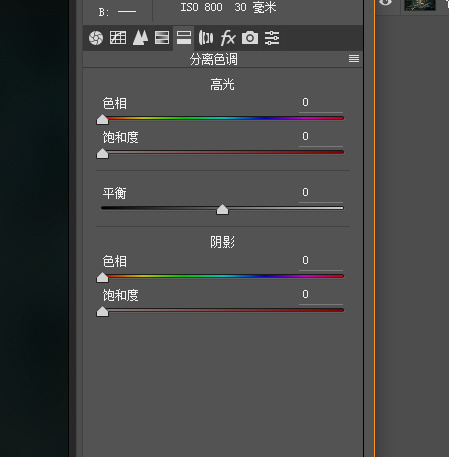This screenshot has height=457, width=449.
Task: Click the ISO 800 exposure info text
Action: pyautogui.click(x=201, y=7)
